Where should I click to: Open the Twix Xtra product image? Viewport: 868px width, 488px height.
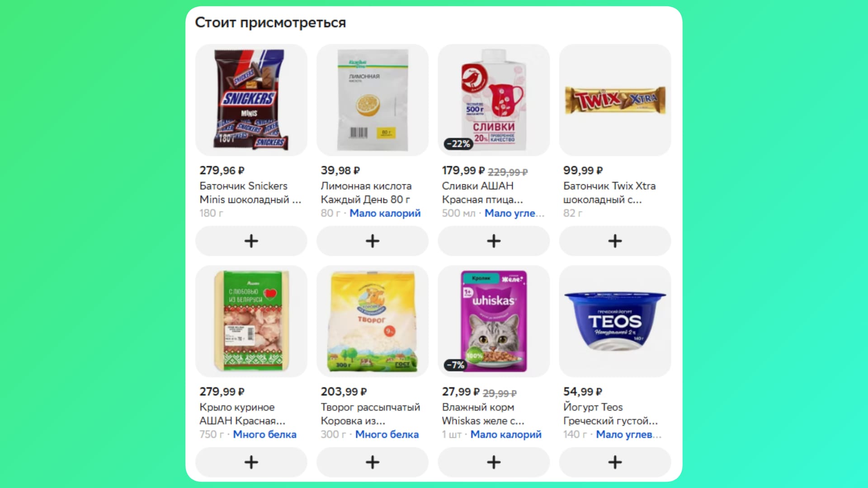(x=615, y=100)
